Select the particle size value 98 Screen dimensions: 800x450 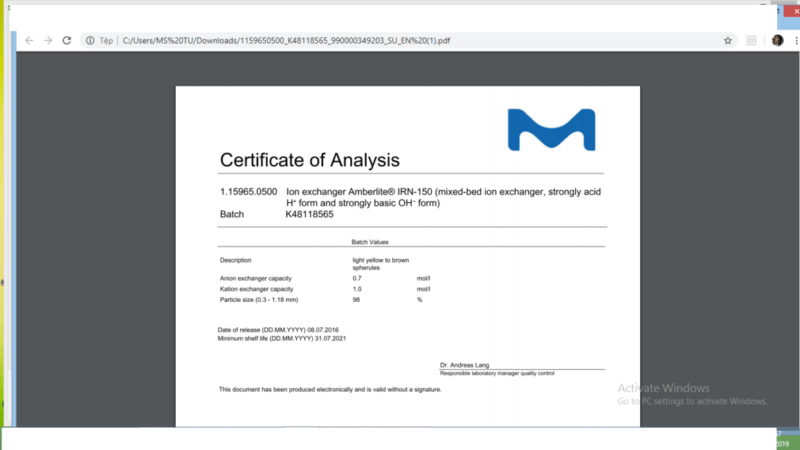tap(356, 300)
